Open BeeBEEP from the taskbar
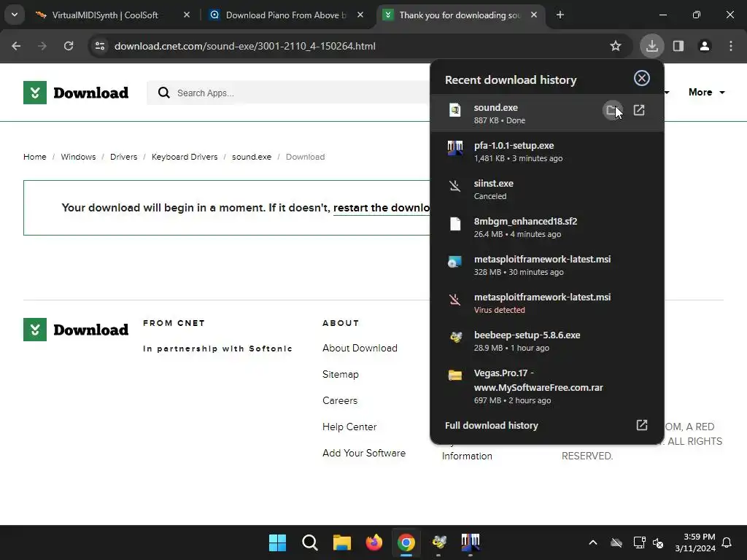 tap(438, 542)
